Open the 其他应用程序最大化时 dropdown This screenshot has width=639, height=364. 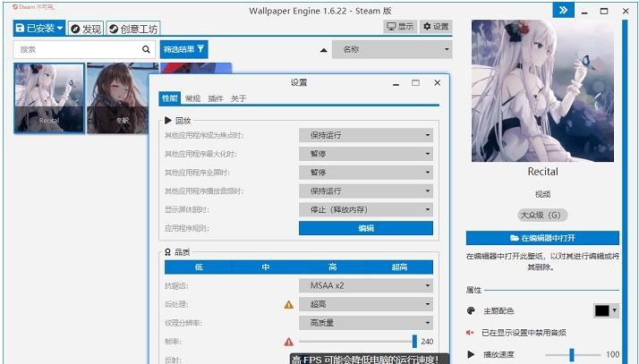366,154
